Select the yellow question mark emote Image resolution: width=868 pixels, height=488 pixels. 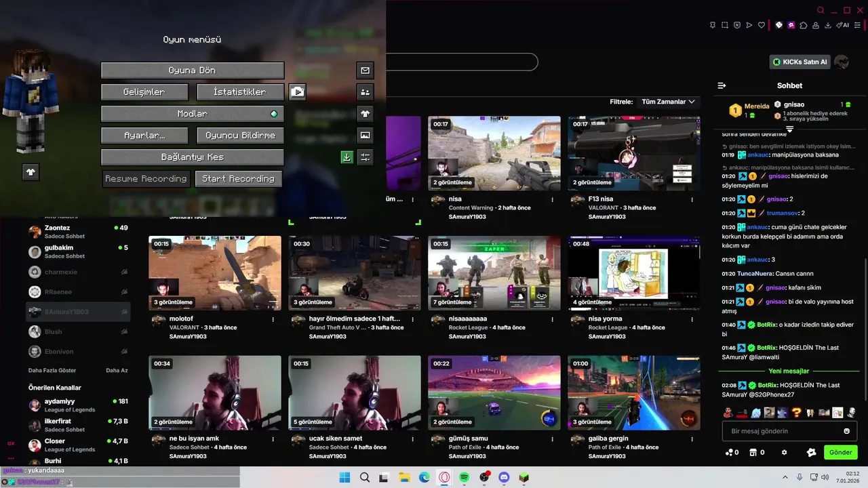pyautogui.click(x=796, y=412)
